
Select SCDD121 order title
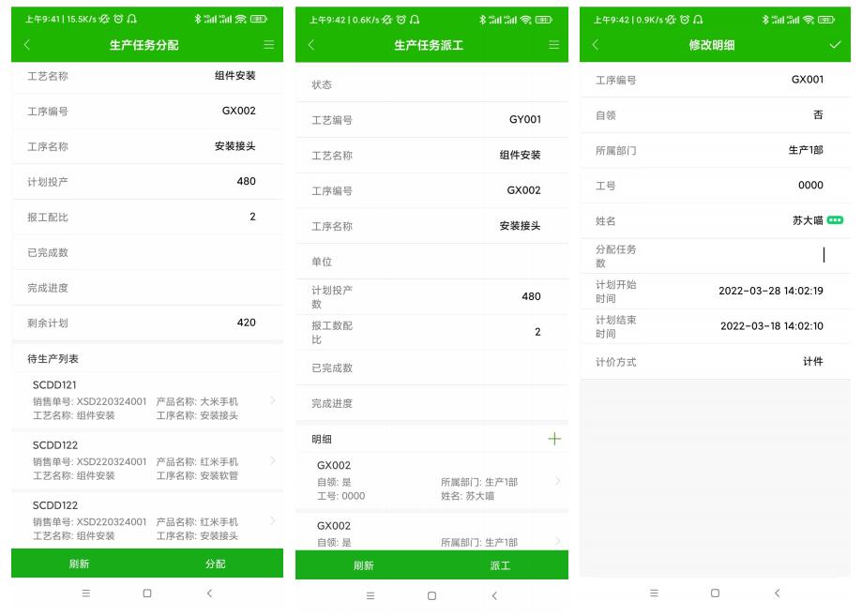tap(54, 384)
